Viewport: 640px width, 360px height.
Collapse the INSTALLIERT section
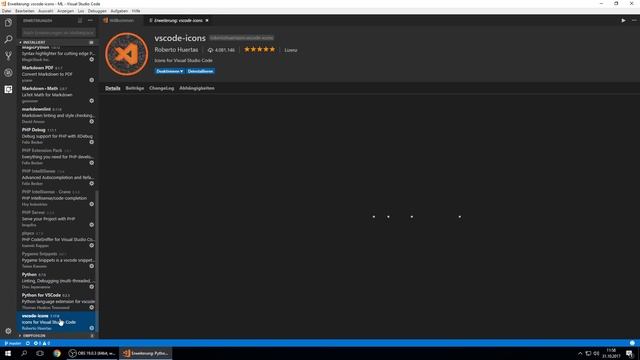click(34, 42)
